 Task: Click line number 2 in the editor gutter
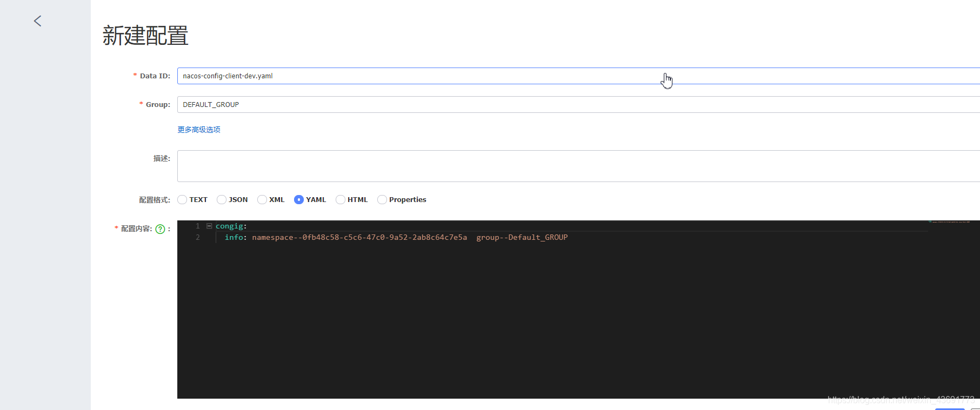tap(198, 238)
